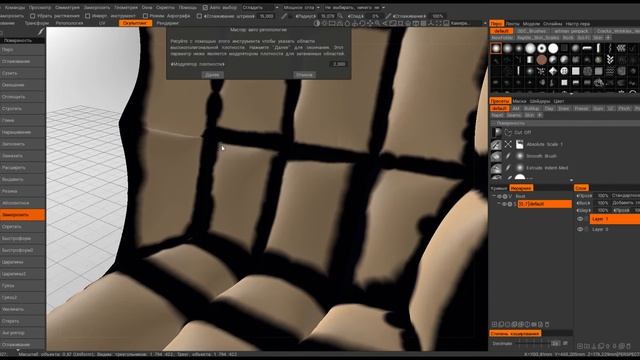Image resolution: width=640 pixels, height=360 pixels.
Task: Open the Не выбирать, ничего не dropdown
Action: (354, 7)
